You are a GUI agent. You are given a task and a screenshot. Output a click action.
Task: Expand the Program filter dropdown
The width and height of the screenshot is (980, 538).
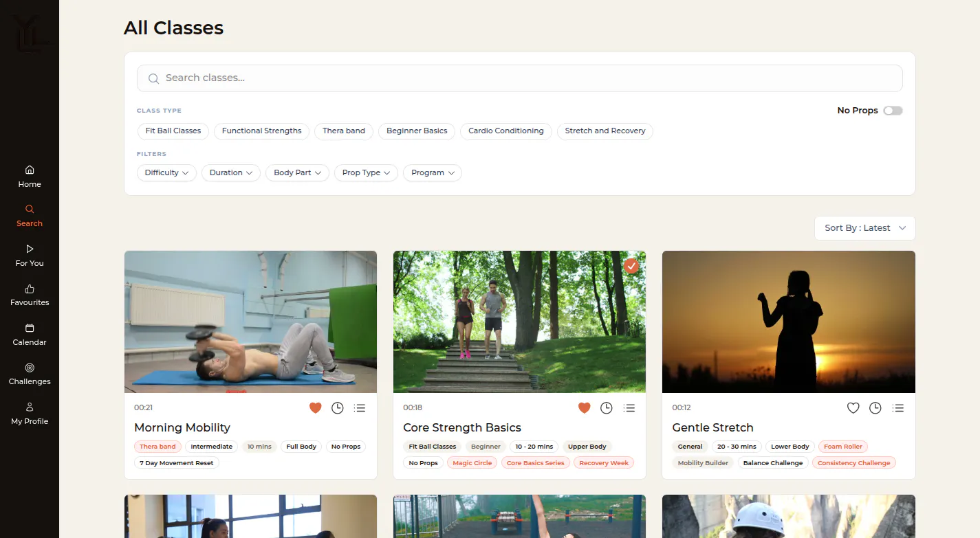coord(433,172)
